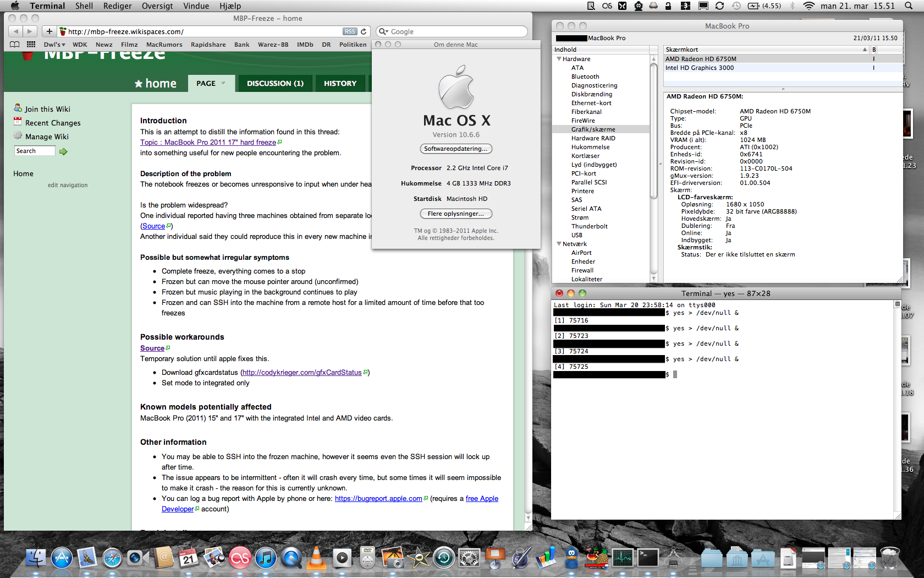Launch Safari from the Dock
The width and height of the screenshot is (924, 578).
tap(112, 558)
